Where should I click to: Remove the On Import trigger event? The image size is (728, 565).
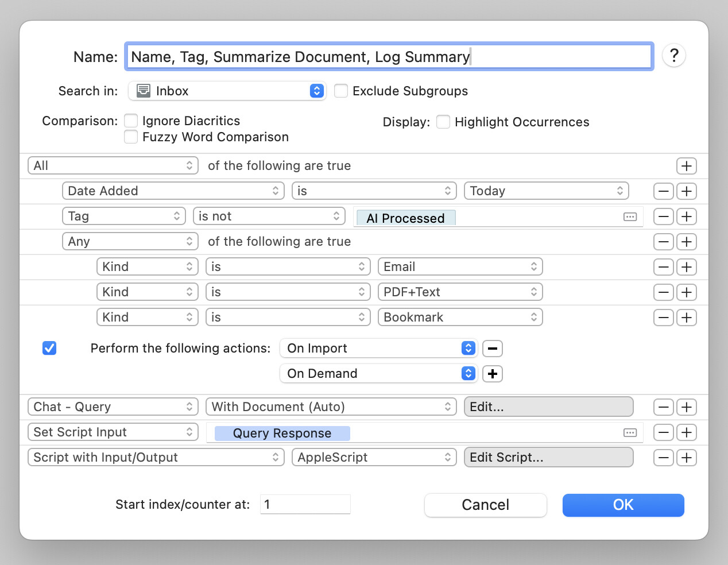coord(492,349)
